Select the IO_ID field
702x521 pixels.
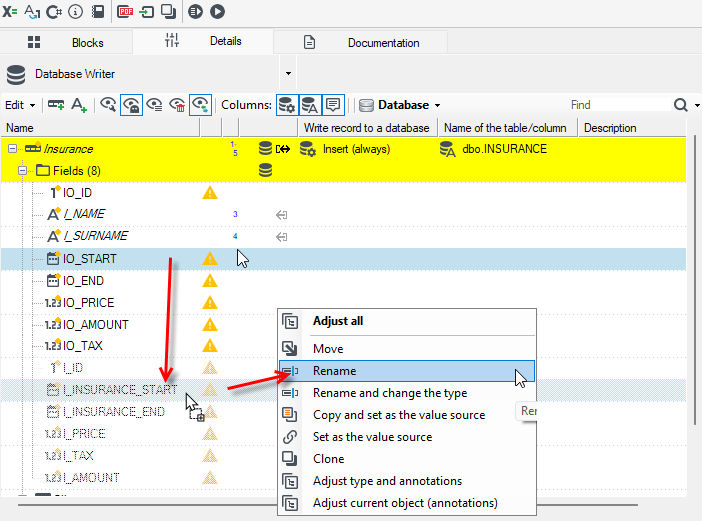[77, 193]
